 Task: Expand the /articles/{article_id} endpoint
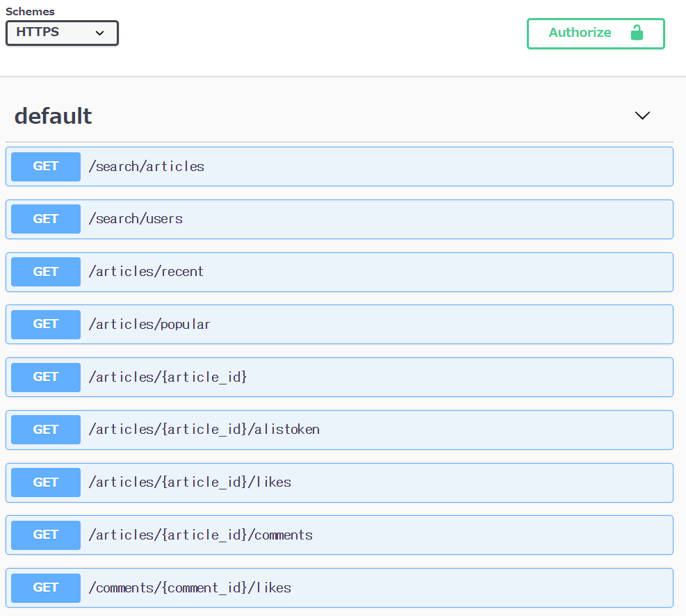pos(168,377)
